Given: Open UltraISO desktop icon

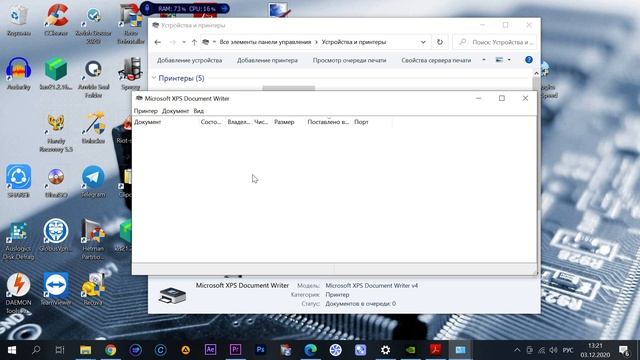Looking at the screenshot, I should [x=56, y=182].
